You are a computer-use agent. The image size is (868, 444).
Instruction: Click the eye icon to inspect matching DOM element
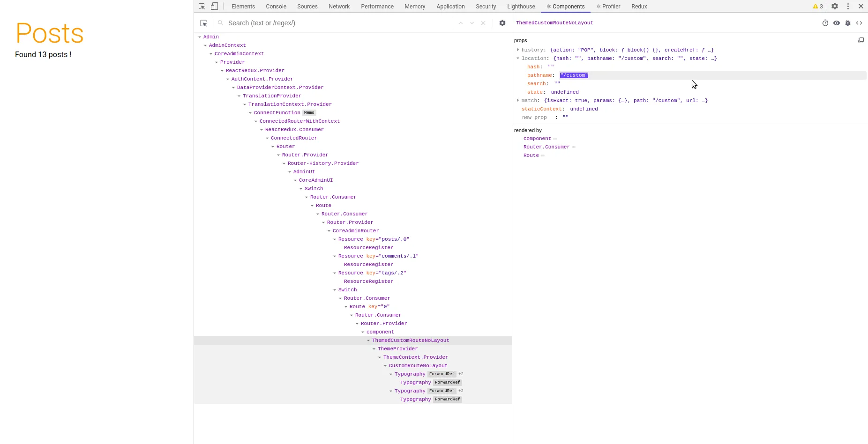pyautogui.click(x=837, y=22)
